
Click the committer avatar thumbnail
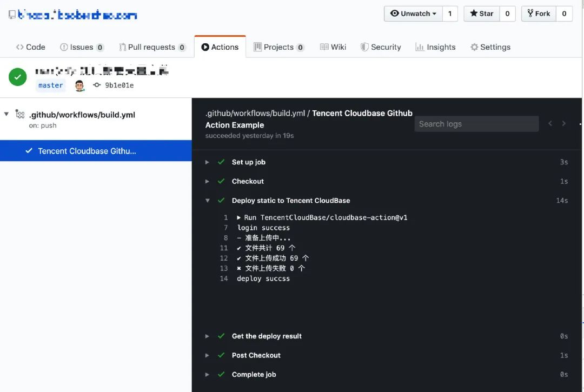pos(79,85)
